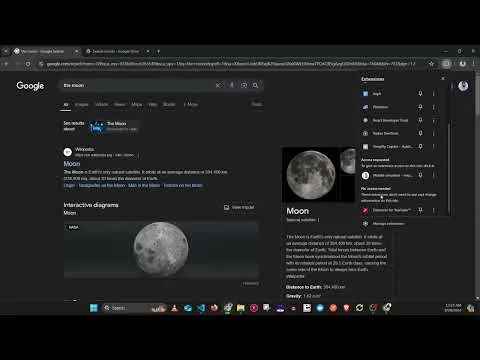Open File Explorer from the taskbar
The image size is (480, 360).
[x=241, y=308]
